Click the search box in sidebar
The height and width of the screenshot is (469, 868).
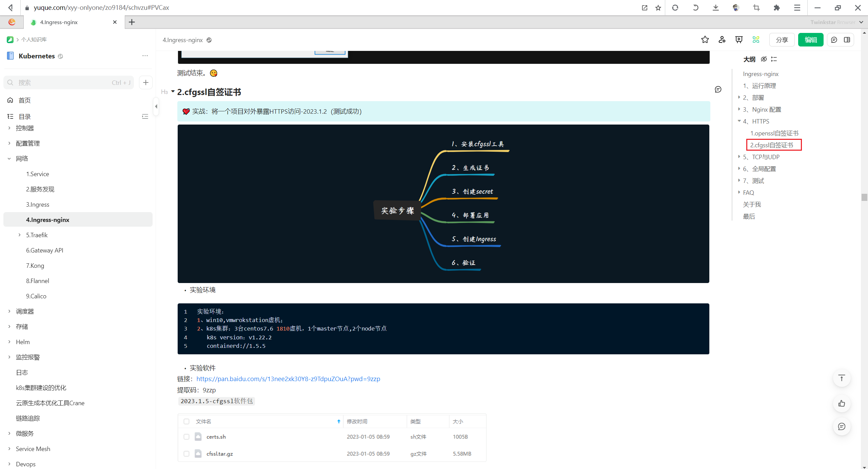point(69,82)
